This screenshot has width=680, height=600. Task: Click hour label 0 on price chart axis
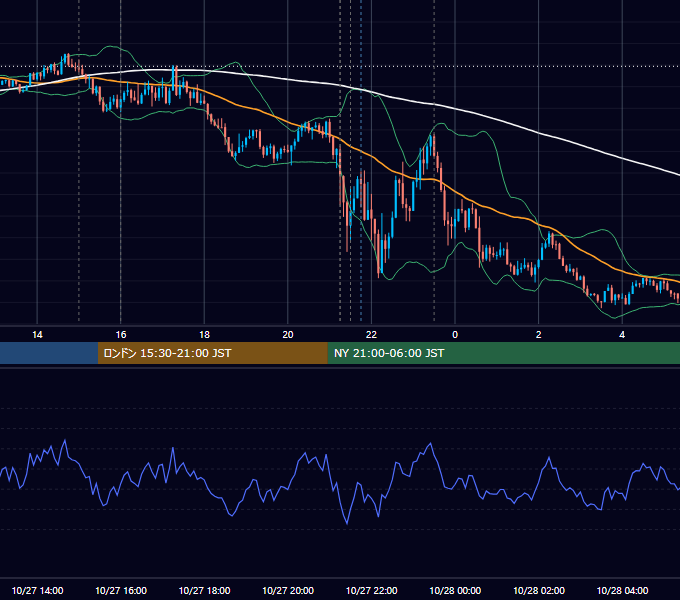pos(455,335)
